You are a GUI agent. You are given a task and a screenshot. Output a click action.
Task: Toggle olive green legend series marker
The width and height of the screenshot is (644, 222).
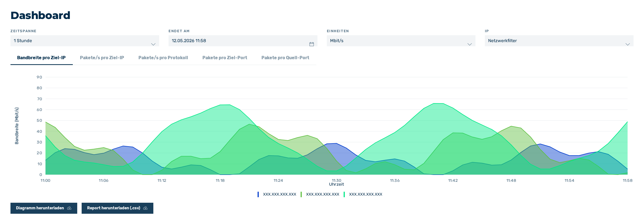tap(301, 194)
